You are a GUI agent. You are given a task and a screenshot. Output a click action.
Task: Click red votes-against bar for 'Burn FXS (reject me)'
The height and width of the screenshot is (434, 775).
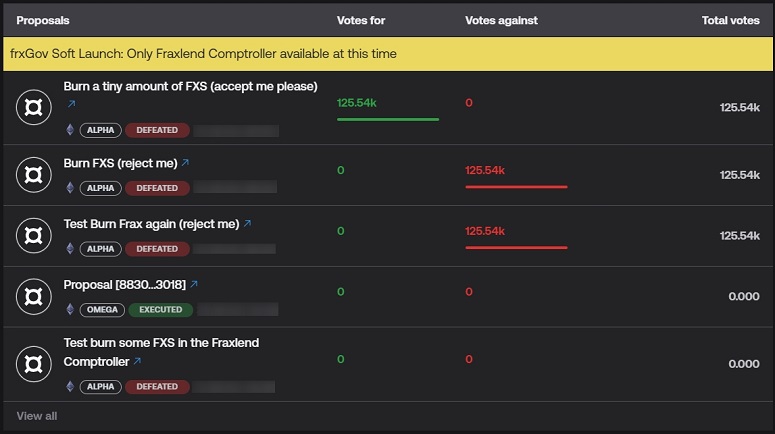click(516, 186)
